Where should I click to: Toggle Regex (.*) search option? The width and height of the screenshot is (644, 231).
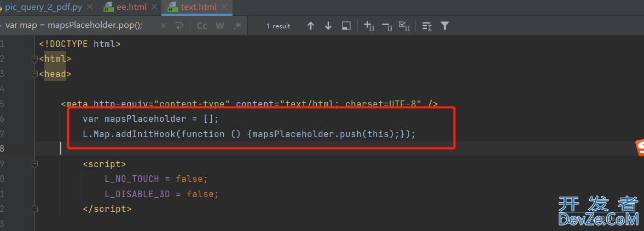(x=237, y=26)
